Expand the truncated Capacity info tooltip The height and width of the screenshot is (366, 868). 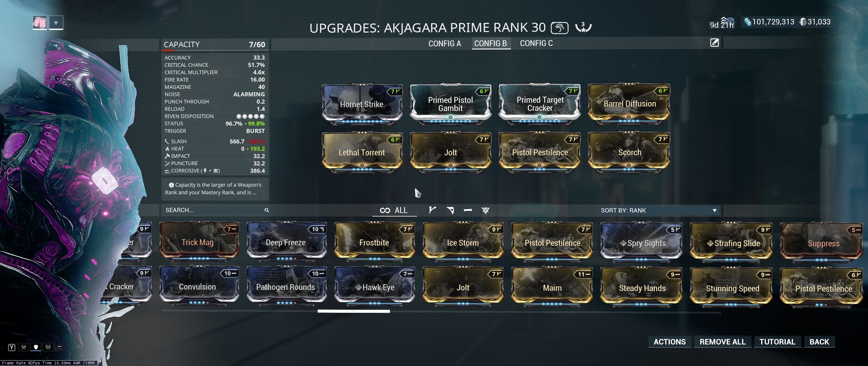click(215, 189)
